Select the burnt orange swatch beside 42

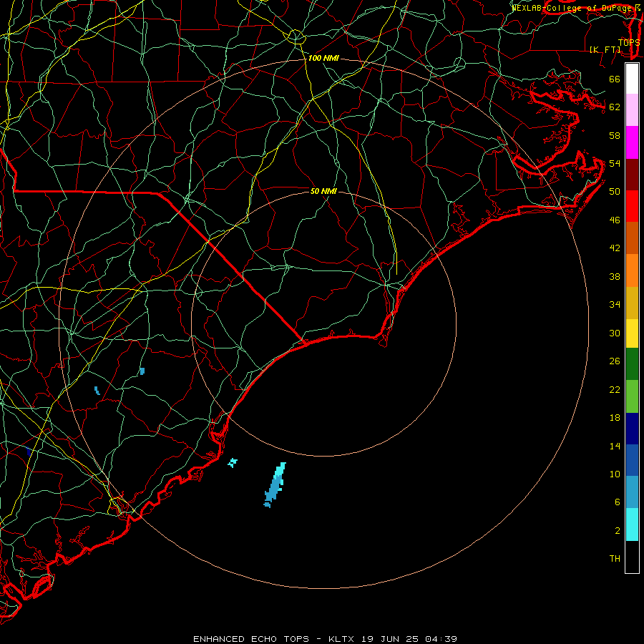(x=632, y=238)
